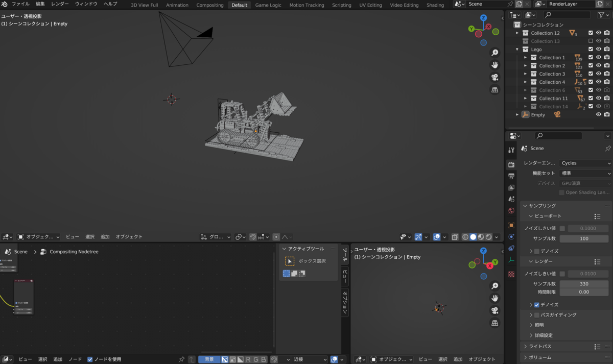Screen dimensions: 613x364
Task: Expand Collection 1 in the outliner
Action: [x=525, y=58]
